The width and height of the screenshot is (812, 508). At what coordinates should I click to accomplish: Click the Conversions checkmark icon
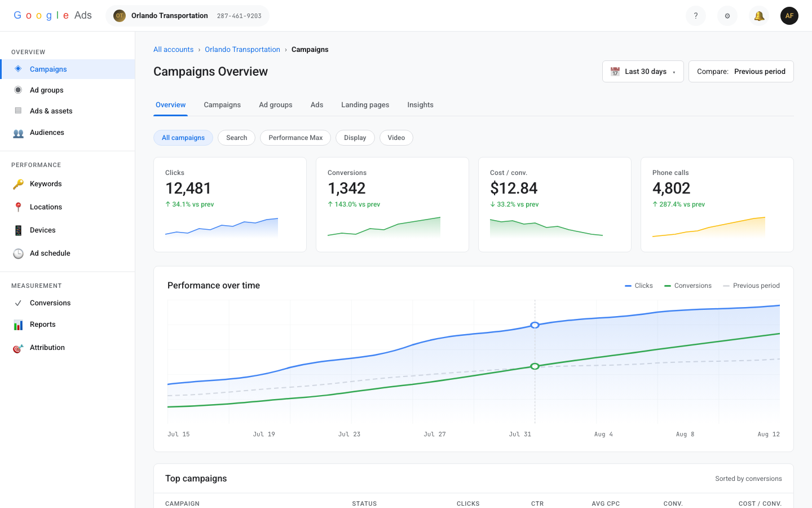coord(18,303)
